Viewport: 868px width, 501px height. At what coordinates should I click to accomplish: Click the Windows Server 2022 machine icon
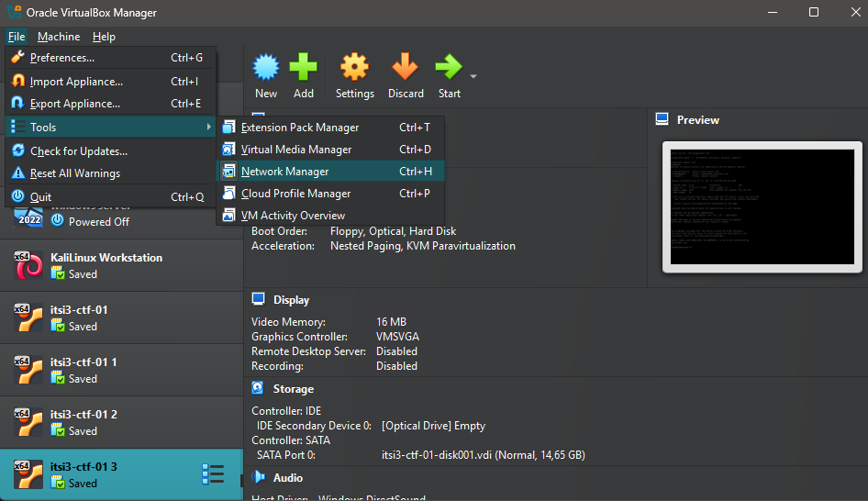(28, 217)
